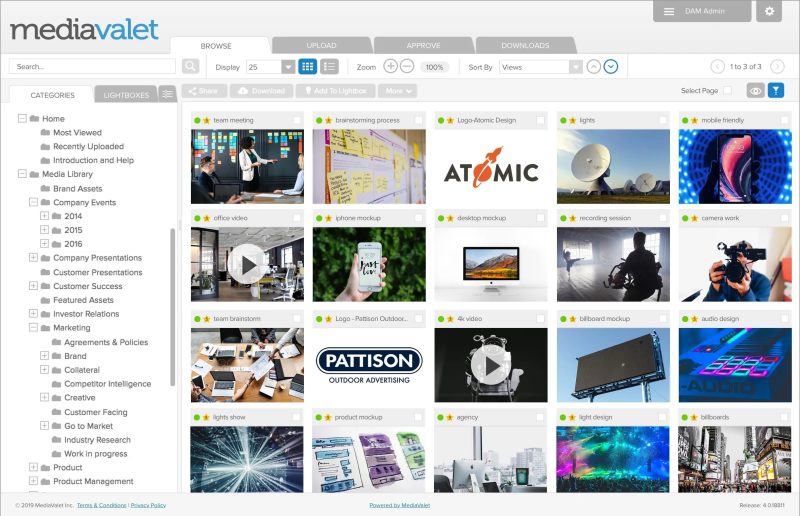Select the mobile friendly checkbox
800x516 pixels.
[x=785, y=120]
